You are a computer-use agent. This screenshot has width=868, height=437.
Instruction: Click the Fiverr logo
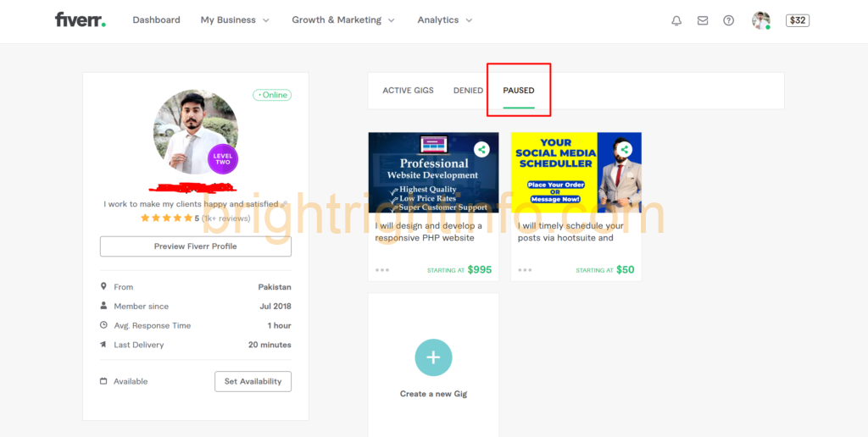tap(81, 20)
